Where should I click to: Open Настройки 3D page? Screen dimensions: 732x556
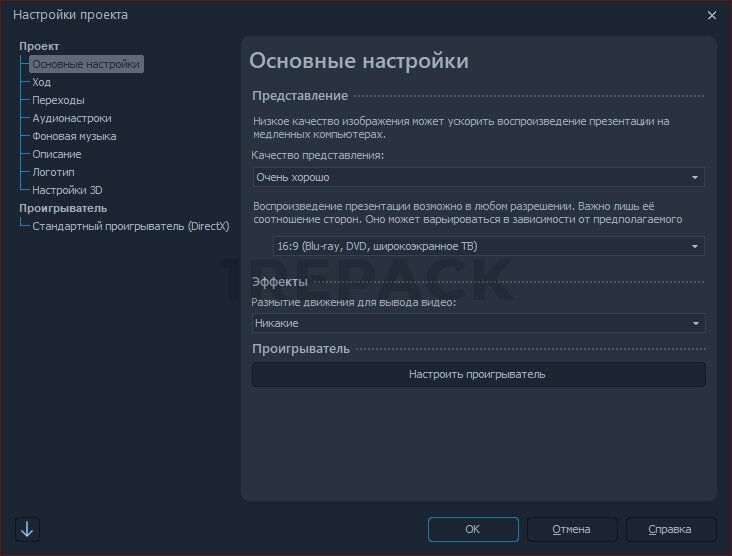pos(67,190)
